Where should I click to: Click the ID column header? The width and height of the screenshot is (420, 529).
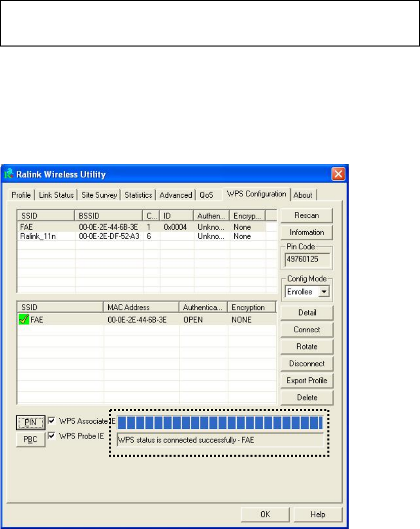point(176,215)
